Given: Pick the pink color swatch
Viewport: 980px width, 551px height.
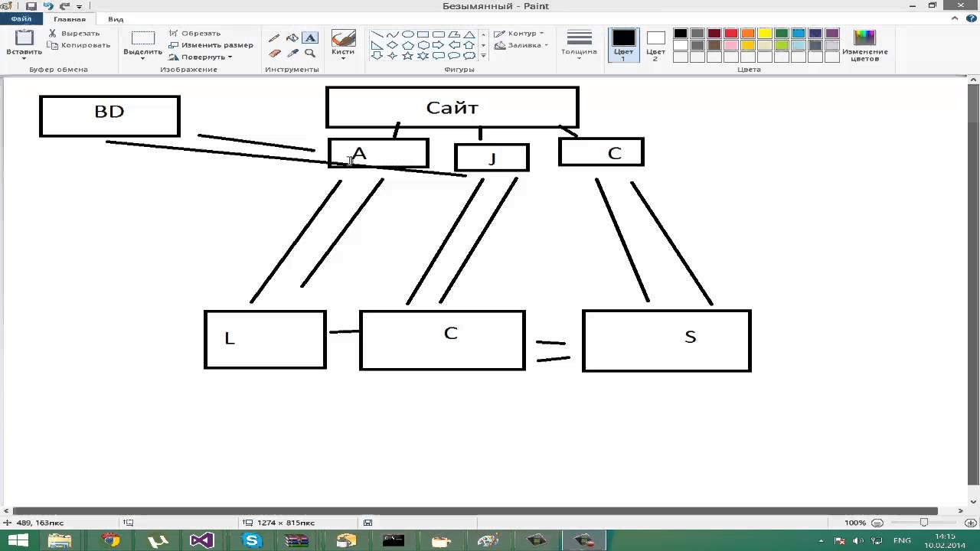Looking at the screenshot, I should click(730, 45).
